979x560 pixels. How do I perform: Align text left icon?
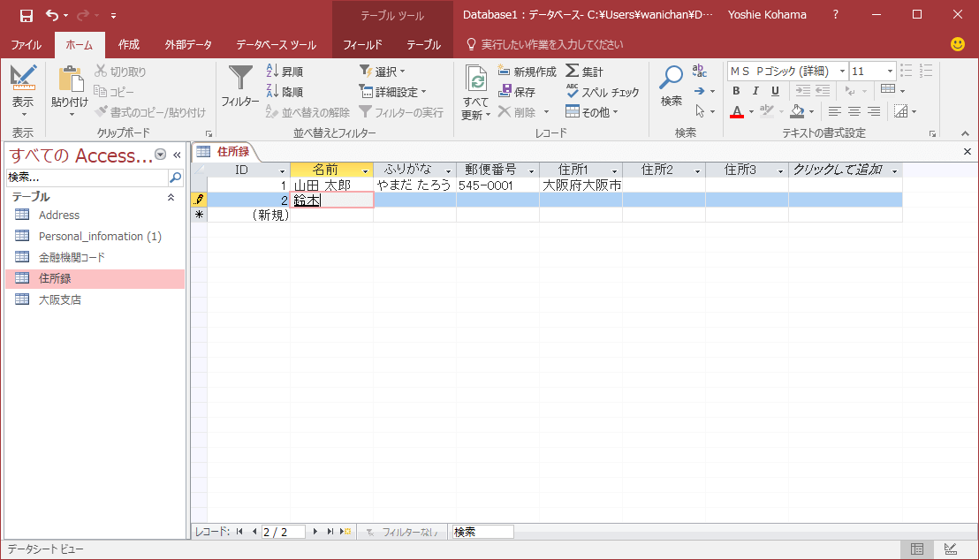[834, 112]
